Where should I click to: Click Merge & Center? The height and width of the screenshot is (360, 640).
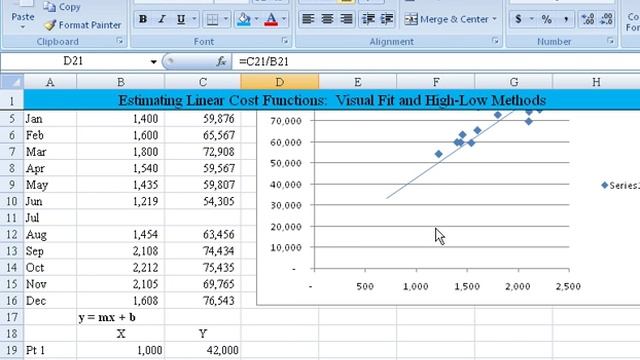[x=446, y=19]
